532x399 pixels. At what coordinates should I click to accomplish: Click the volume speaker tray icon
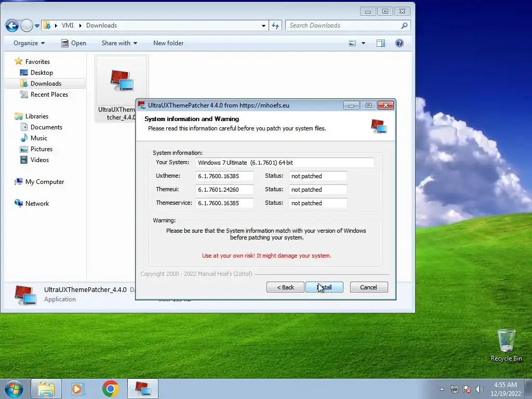(x=480, y=389)
